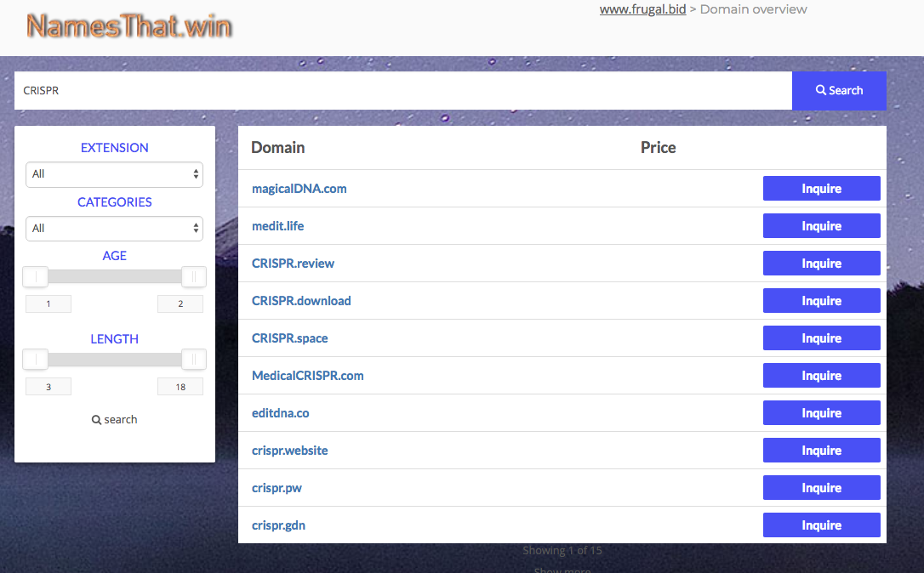Click the stepper arrows on the Extension selector

(197, 174)
